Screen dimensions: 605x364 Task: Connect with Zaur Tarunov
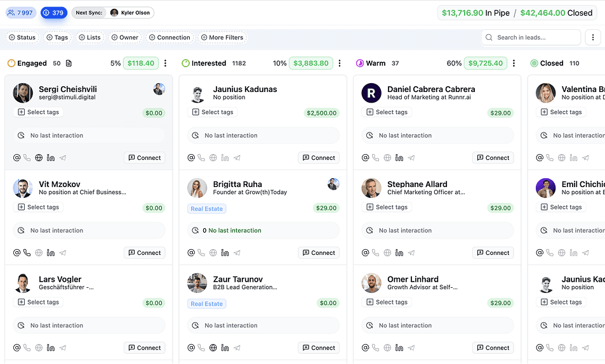[x=319, y=348]
